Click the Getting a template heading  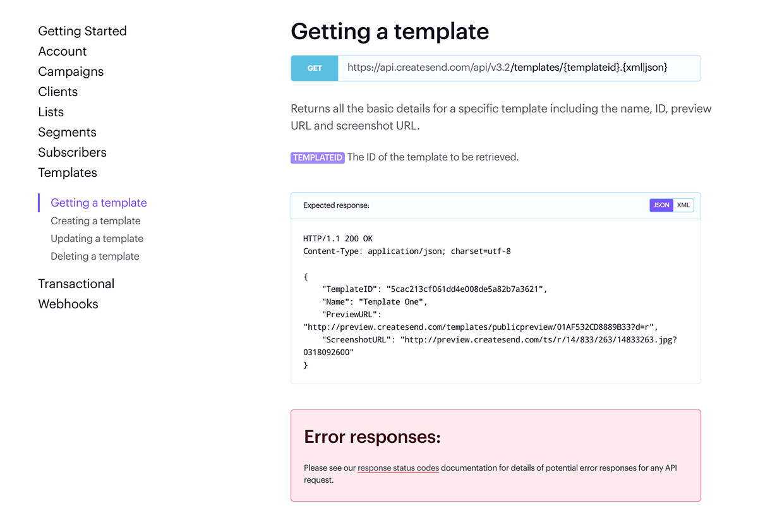[390, 31]
